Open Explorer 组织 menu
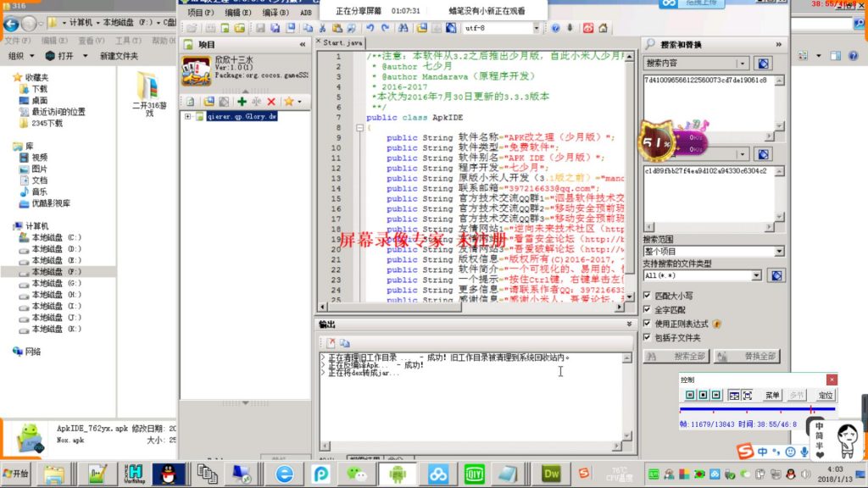Image resolution: width=868 pixels, height=488 pixels. [x=21, y=56]
